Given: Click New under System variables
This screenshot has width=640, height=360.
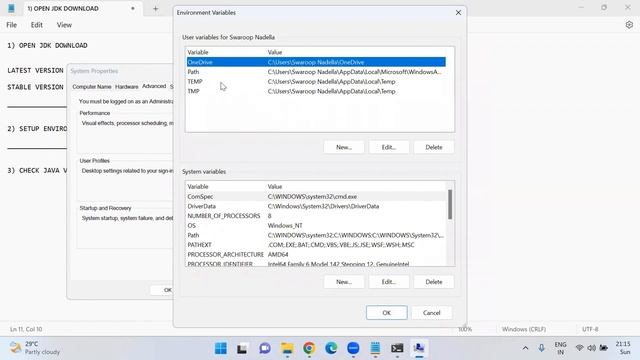Looking at the screenshot, I should click(x=344, y=282).
